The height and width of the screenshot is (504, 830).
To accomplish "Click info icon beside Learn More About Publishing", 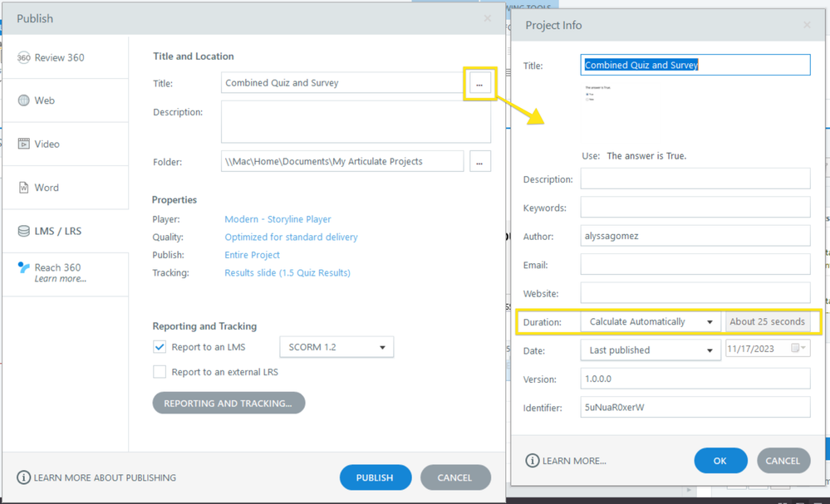I will pos(24,477).
